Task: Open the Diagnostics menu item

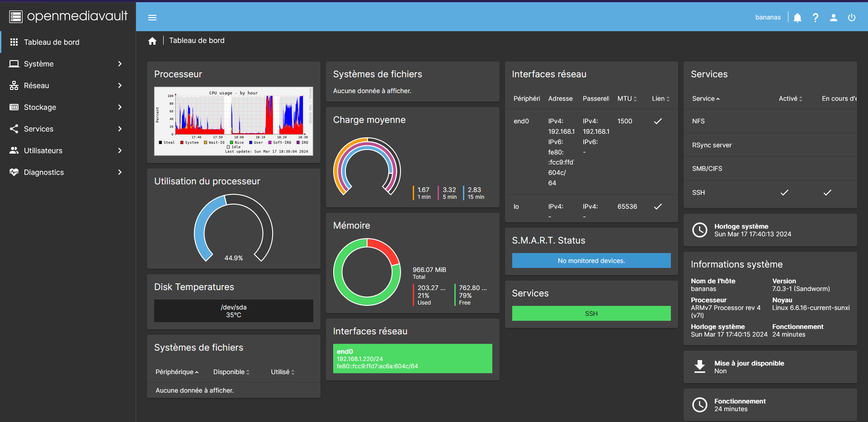Action: [44, 172]
